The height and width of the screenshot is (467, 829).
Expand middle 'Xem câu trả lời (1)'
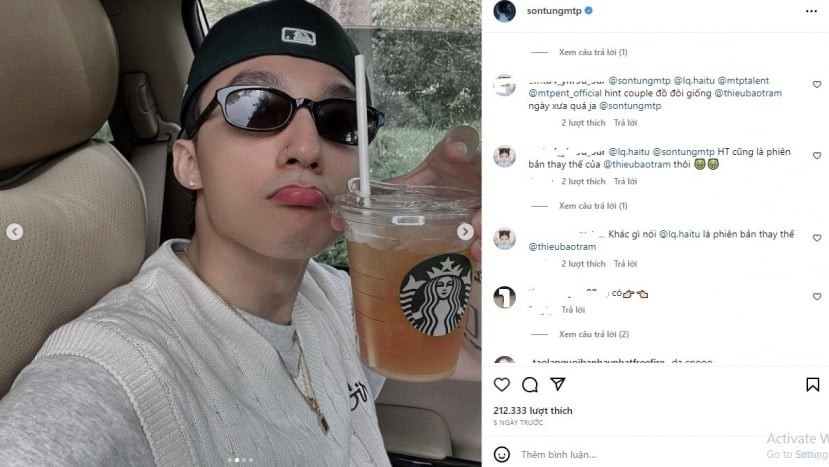coord(593,206)
